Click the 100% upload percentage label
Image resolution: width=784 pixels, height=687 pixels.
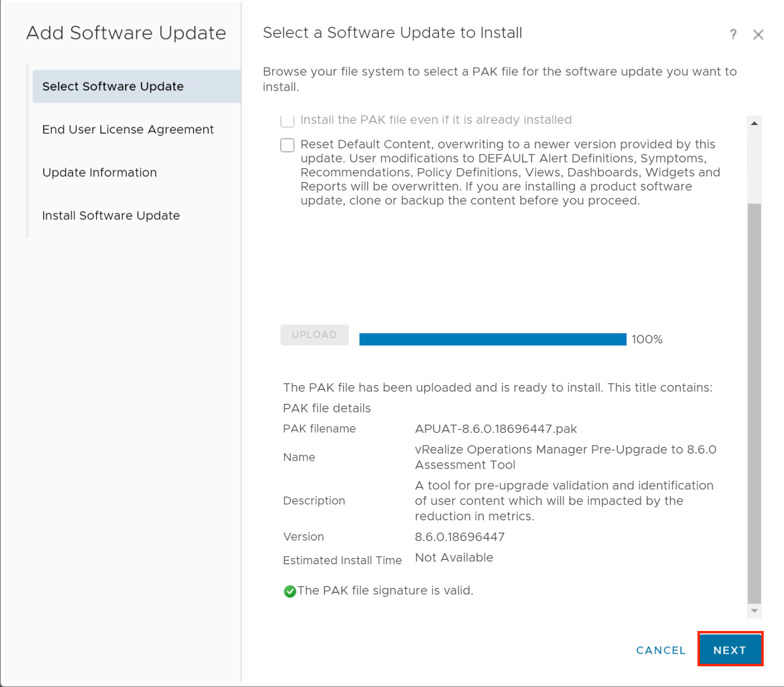pos(647,340)
